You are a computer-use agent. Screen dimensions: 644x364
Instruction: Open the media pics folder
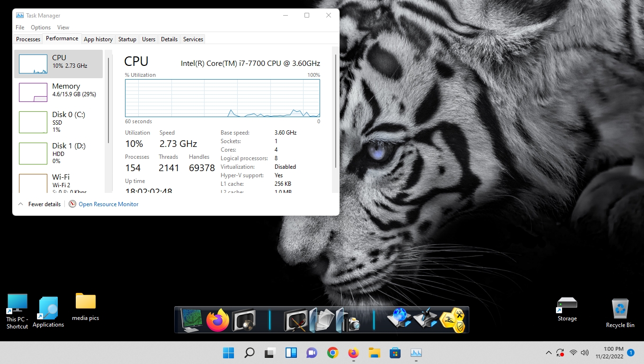click(x=86, y=307)
